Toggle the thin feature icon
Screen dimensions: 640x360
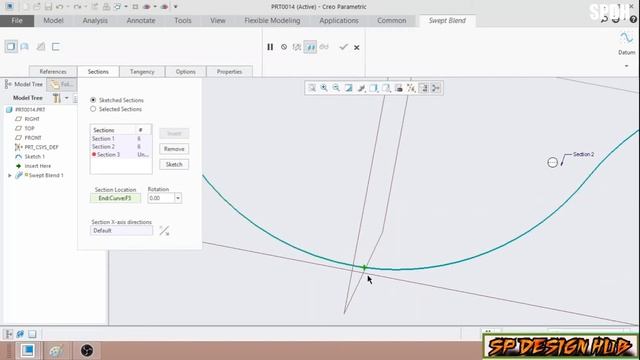pyautogui.click(x=56, y=47)
